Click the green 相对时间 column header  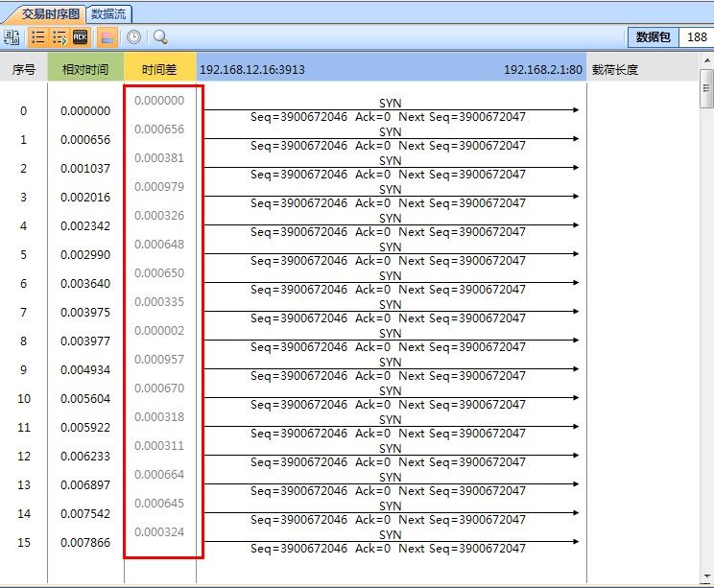coord(85,69)
